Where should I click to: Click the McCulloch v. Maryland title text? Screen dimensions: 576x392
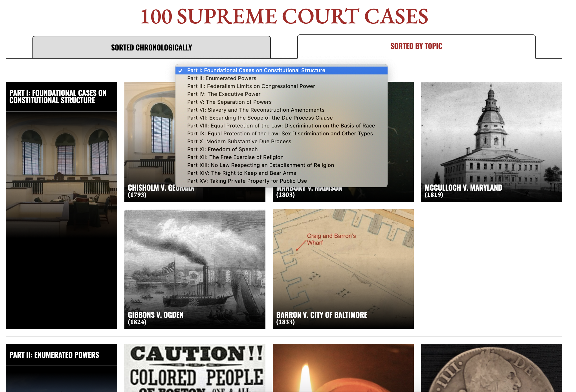click(x=463, y=188)
